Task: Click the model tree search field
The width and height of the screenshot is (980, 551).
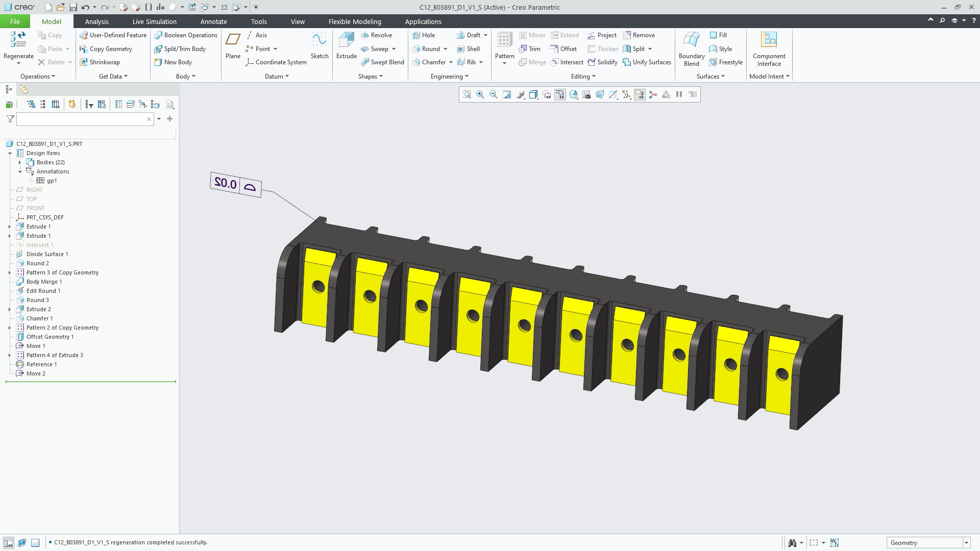Action: click(x=85, y=119)
